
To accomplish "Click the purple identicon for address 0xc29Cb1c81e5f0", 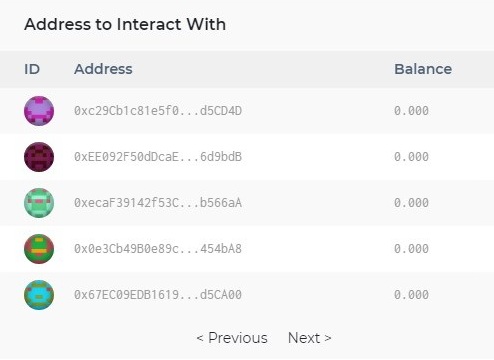I will tap(39, 111).
